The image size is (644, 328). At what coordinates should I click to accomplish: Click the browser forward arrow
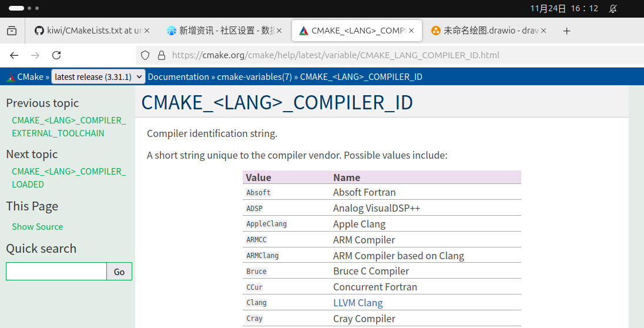(x=35, y=55)
